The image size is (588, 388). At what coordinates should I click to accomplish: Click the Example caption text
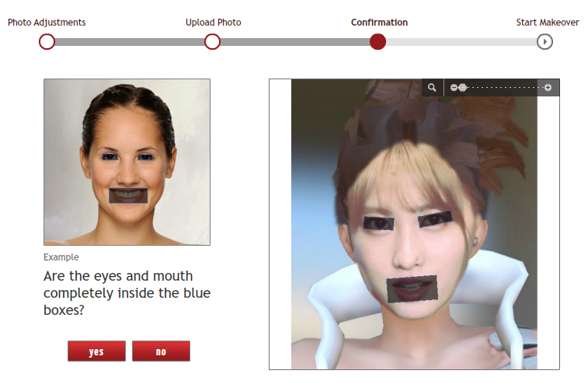tap(61, 257)
